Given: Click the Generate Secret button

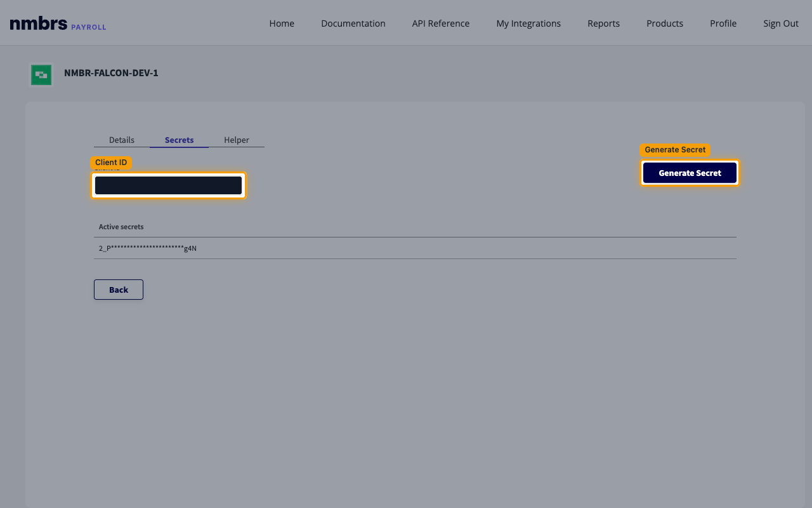Looking at the screenshot, I should (x=690, y=173).
